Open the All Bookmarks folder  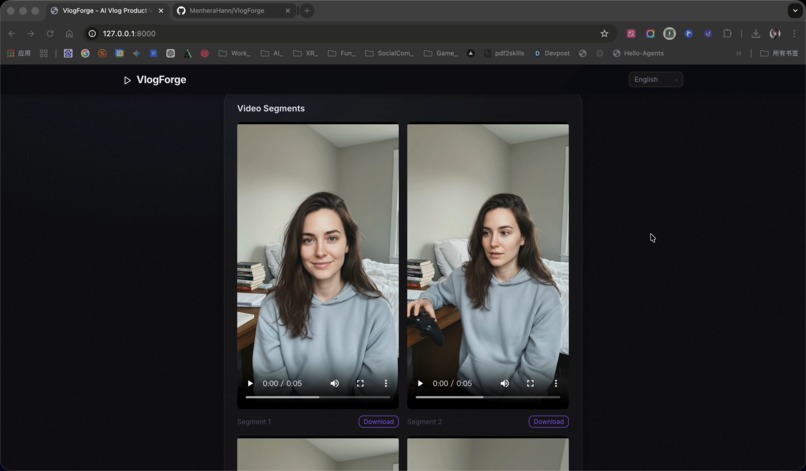click(779, 53)
